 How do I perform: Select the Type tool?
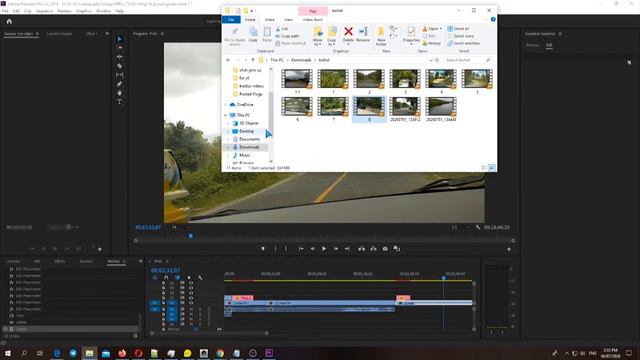click(x=119, y=102)
